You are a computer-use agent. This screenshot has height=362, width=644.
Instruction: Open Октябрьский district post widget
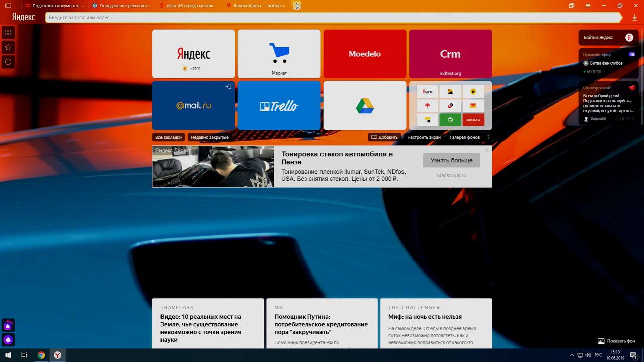608,103
